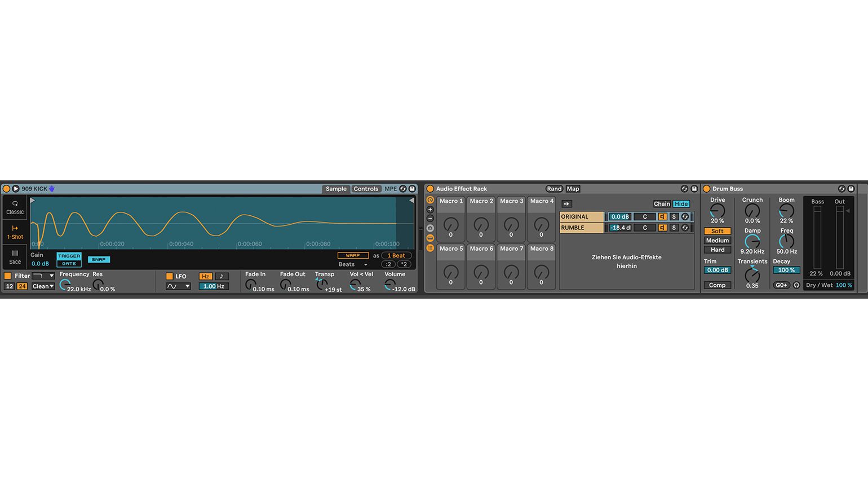Open the LFO waveform dropdown
Image resolution: width=868 pixels, height=479 pixels.
(178, 286)
